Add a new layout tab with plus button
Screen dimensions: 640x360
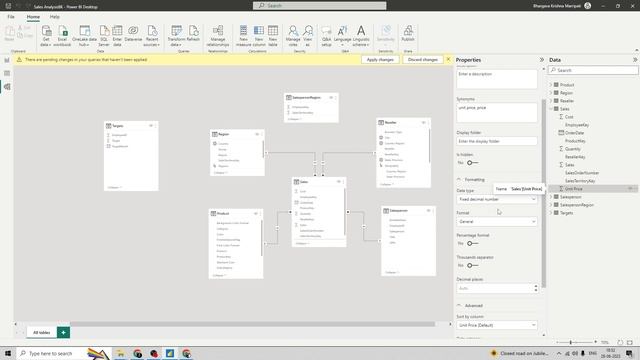(x=63, y=332)
